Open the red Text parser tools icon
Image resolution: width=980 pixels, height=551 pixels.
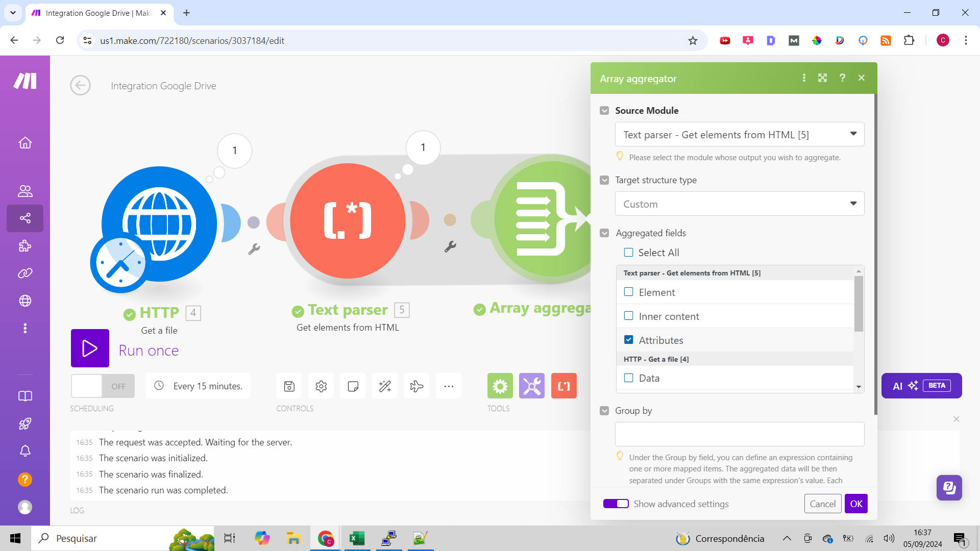click(x=563, y=386)
